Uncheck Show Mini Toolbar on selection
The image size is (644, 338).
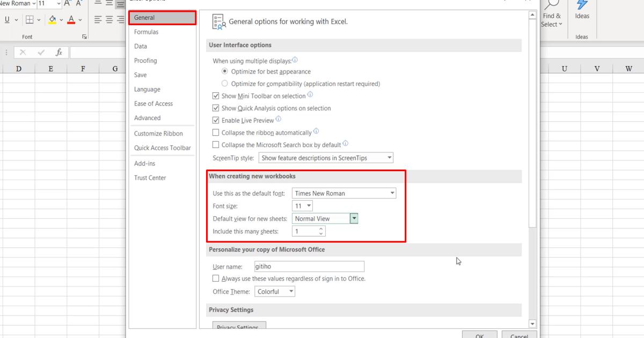pos(216,95)
